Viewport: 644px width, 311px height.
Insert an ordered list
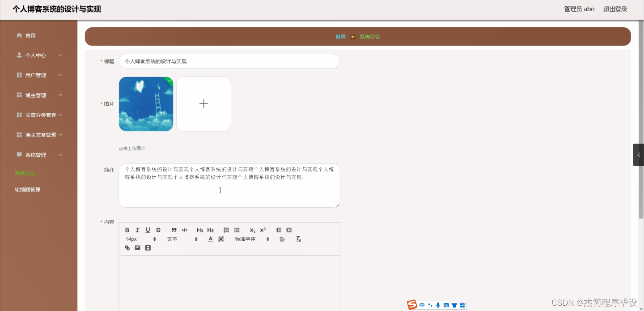pos(227,230)
